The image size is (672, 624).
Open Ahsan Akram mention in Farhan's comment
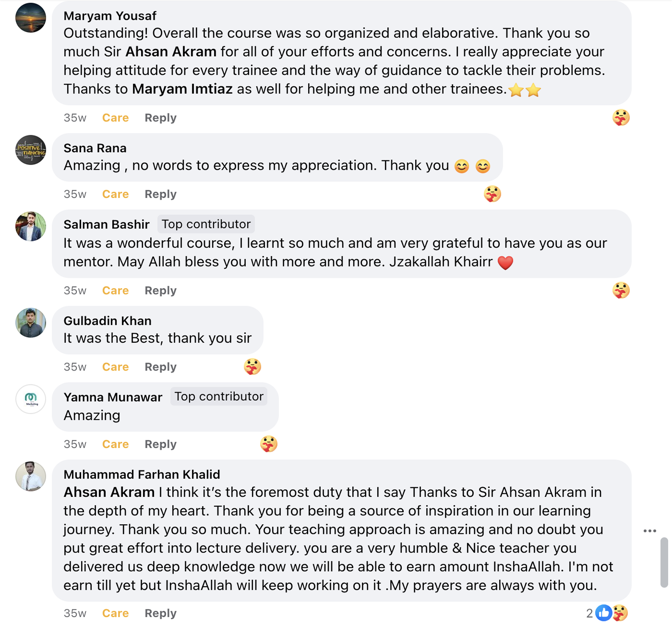click(109, 492)
